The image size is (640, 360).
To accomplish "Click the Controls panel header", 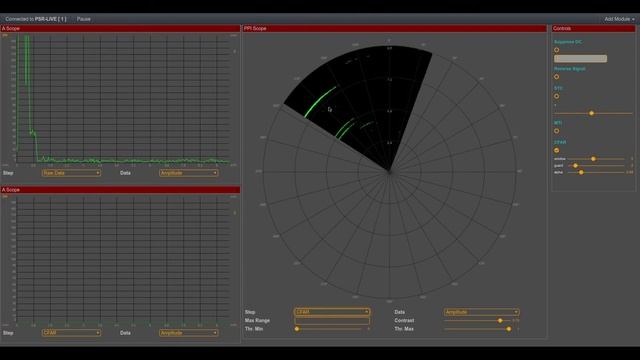I will pos(593,29).
